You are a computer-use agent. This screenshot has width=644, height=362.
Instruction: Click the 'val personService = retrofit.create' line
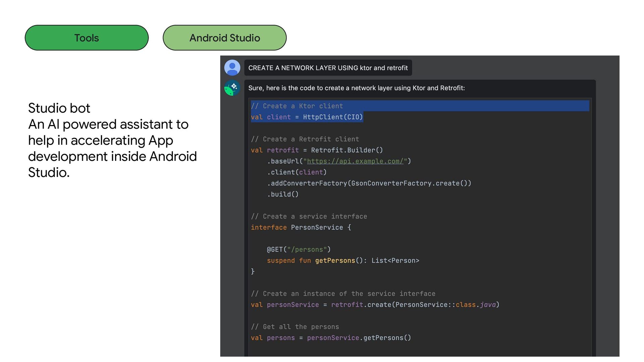pyautogui.click(x=375, y=305)
